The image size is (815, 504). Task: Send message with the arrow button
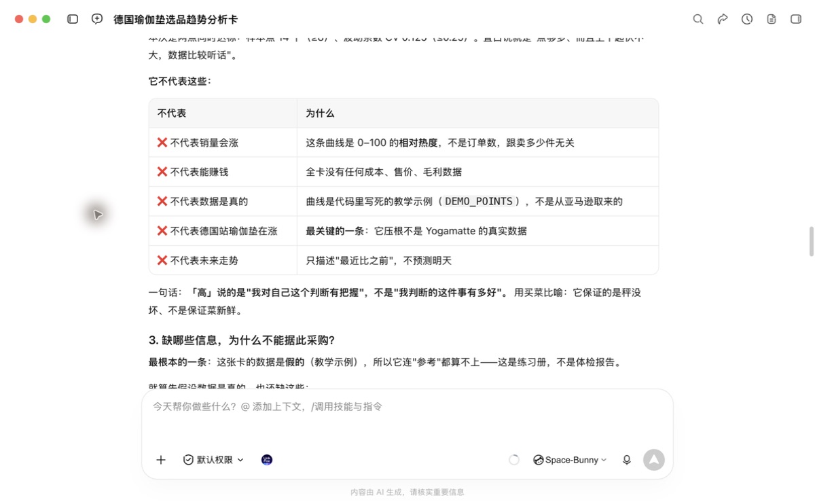pos(653,460)
